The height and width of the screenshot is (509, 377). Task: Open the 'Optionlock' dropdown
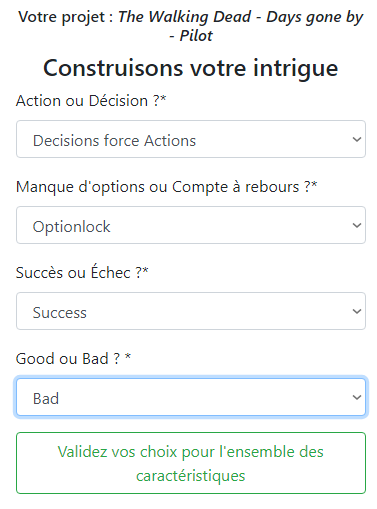(191, 225)
